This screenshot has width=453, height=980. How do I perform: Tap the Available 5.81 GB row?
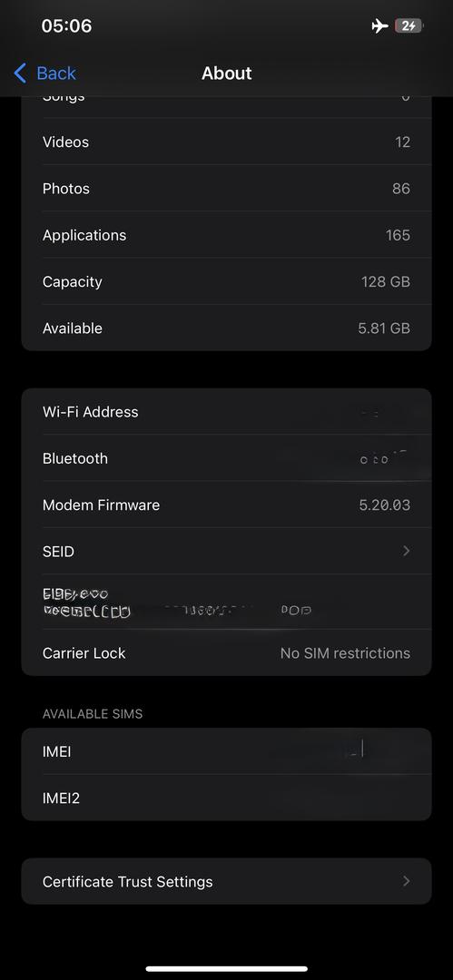click(x=227, y=328)
